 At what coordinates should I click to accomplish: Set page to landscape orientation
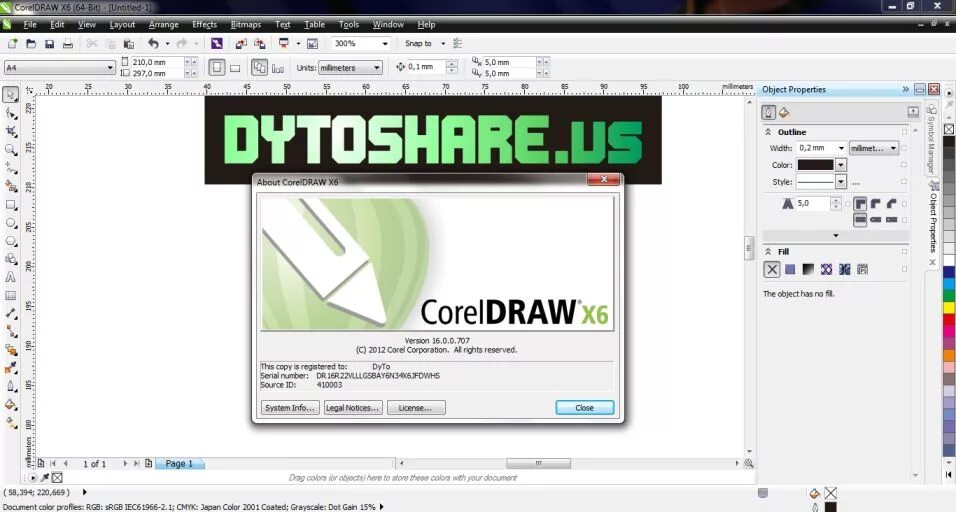tap(235, 68)
